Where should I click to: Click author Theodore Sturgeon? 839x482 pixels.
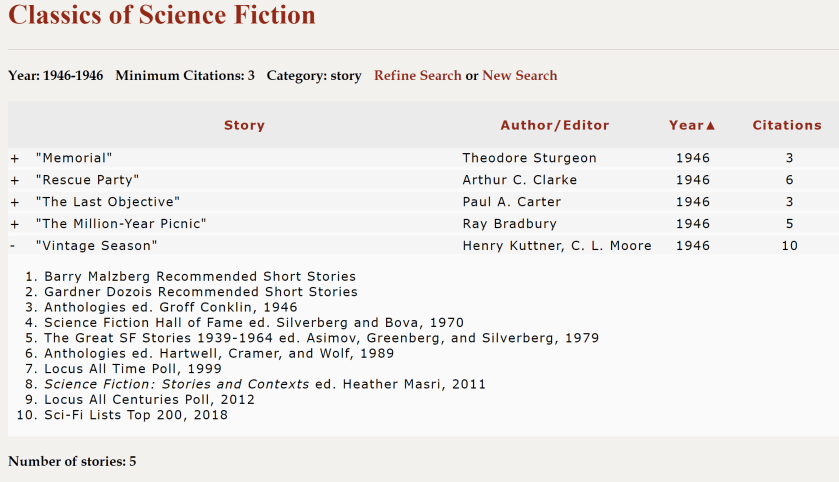tap(529, 158)
